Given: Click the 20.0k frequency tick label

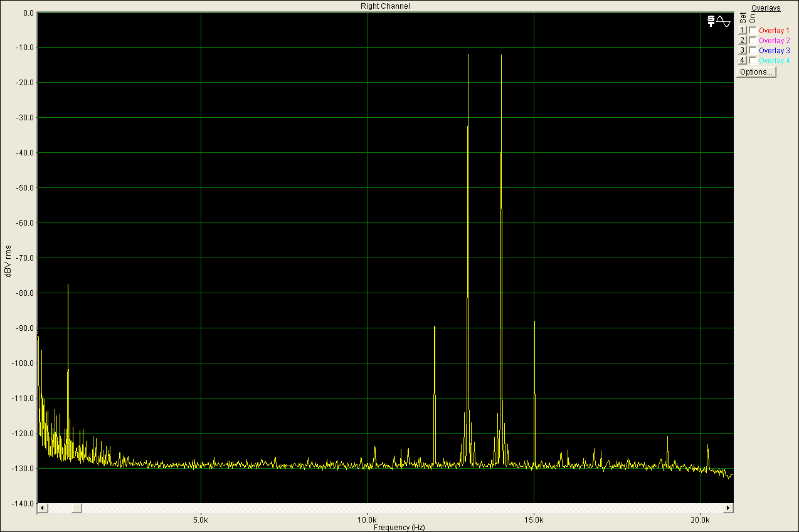Looking at the screenshot, I should point(700,520).
